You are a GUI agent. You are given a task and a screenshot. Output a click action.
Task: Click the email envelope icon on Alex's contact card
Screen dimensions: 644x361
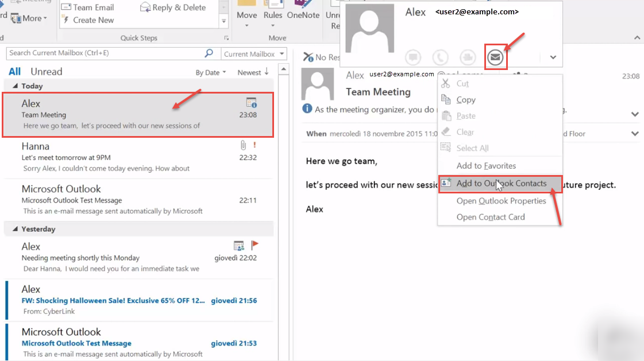click(495, 57)
